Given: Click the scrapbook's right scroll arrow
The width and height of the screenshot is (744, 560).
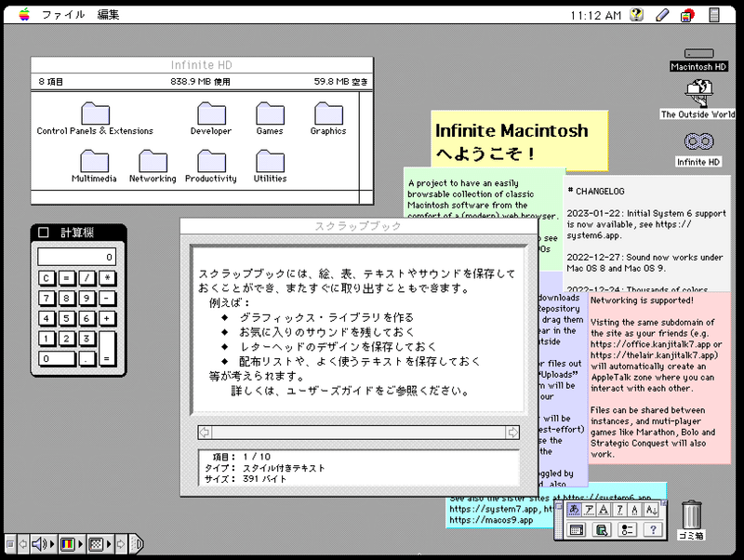Looking at the screenshot, I should 512,433.
